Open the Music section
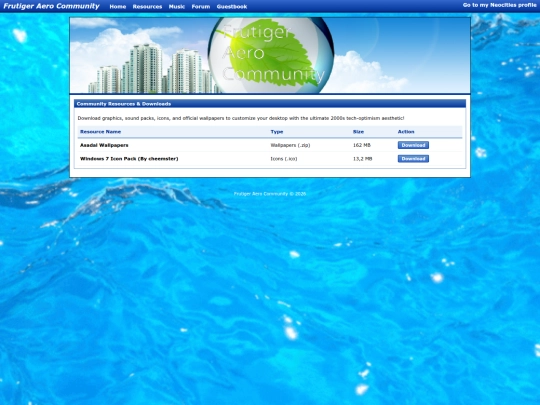This screenshot has height=405, width=540. click(177, 7)
